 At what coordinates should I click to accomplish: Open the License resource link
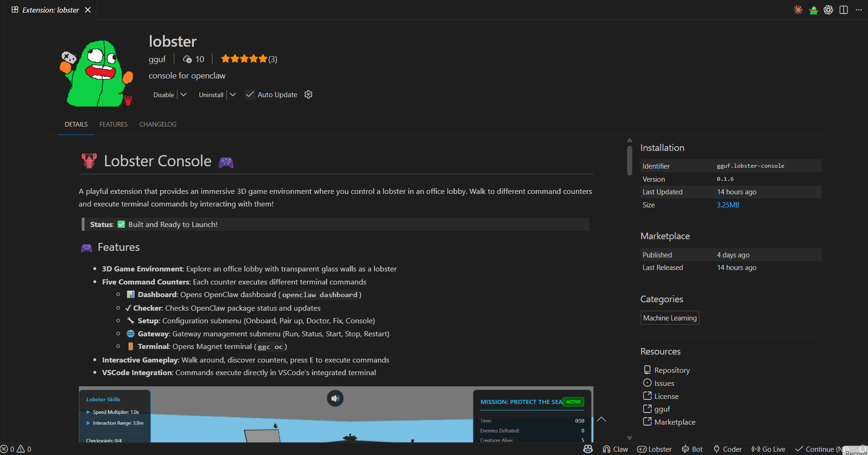tap(666, 396)
